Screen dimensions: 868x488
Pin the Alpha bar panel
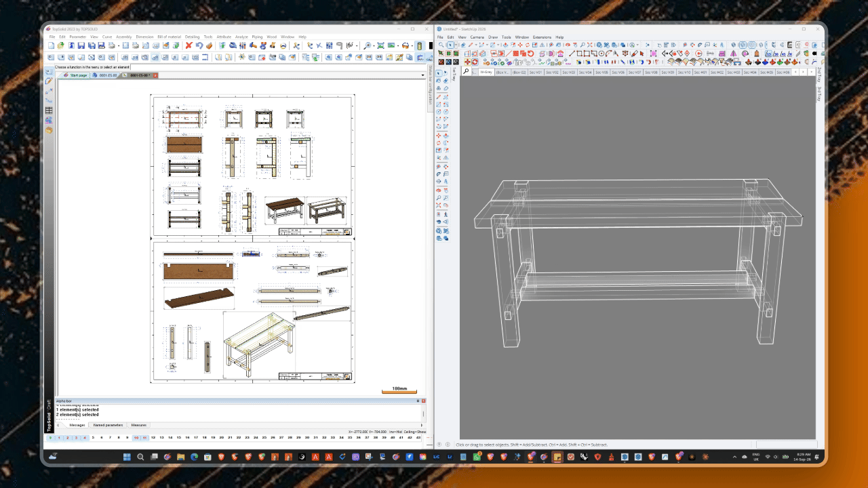click(x=418, y=401)
